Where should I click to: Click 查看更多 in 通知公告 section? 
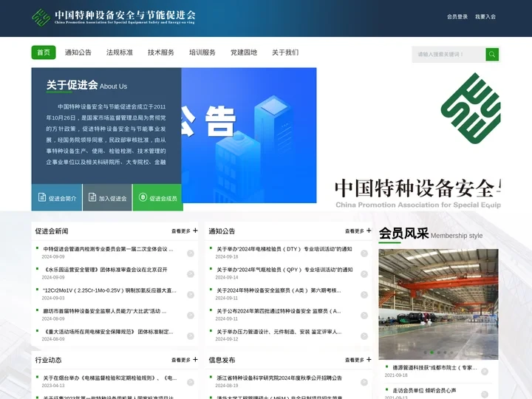[355, 231]
